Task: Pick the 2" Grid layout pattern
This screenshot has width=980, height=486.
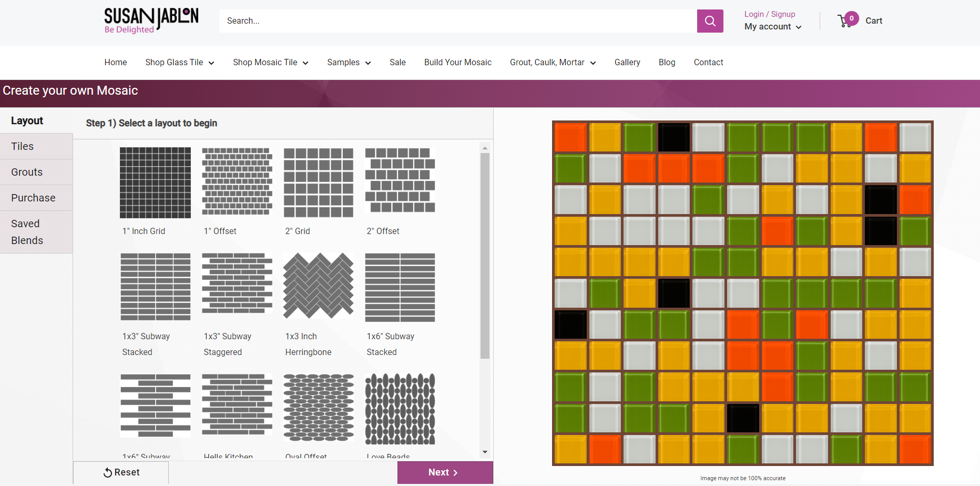Action: (x=318, y=183)
